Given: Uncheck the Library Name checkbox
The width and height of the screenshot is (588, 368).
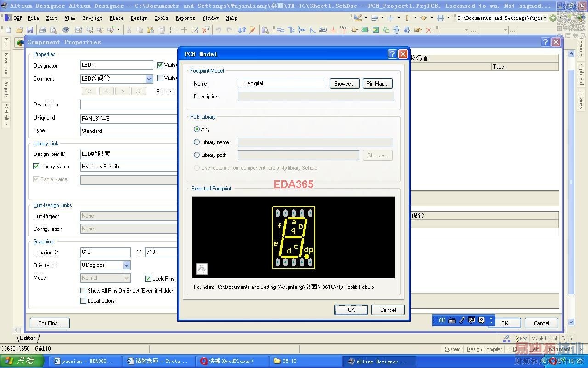Looking at the screenshot, I should click(36, 167).
